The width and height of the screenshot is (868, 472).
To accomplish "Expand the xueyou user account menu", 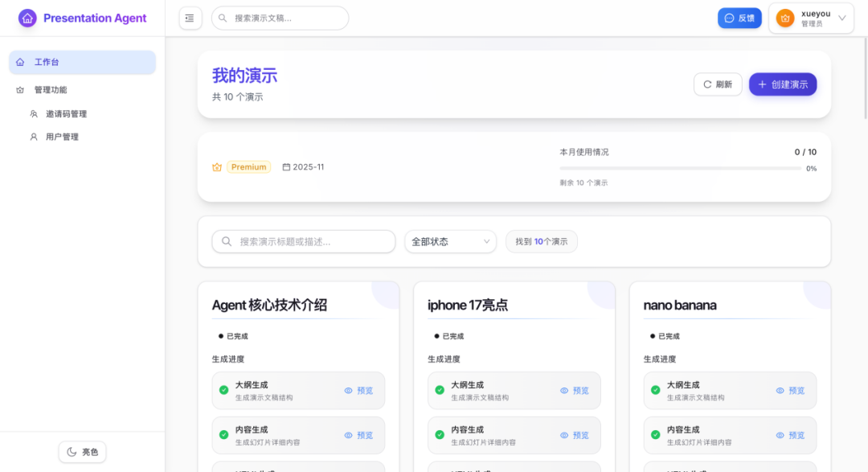I will pos(811,18).
